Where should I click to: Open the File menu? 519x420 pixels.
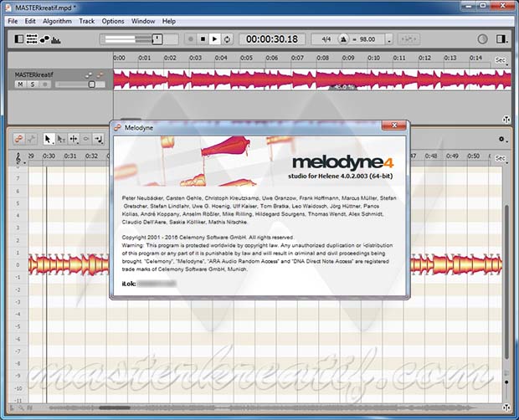click(x=13, y=21)
